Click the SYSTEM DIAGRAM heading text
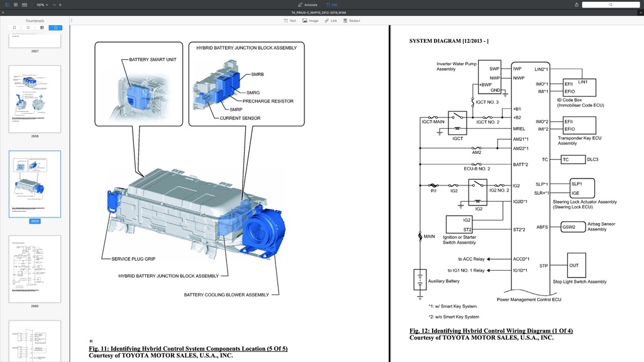Screen dimensions: 644x362 [449, 41]
